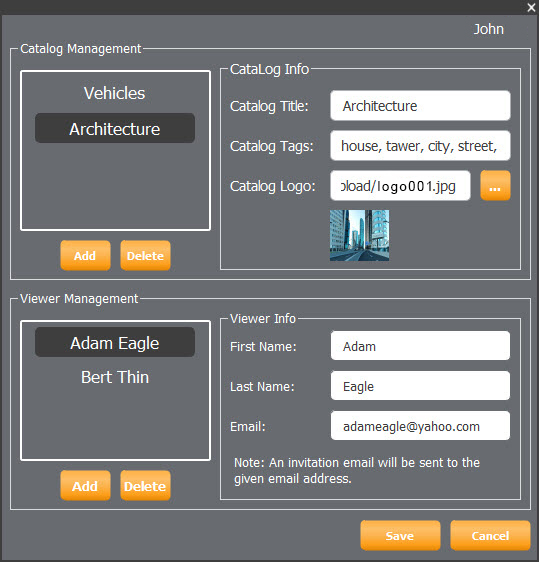Select Bert Thin in the viewer list
Image resolution: width=539 pixels, height=562 pixels.
pyautogui.click(x=115, y=377)
